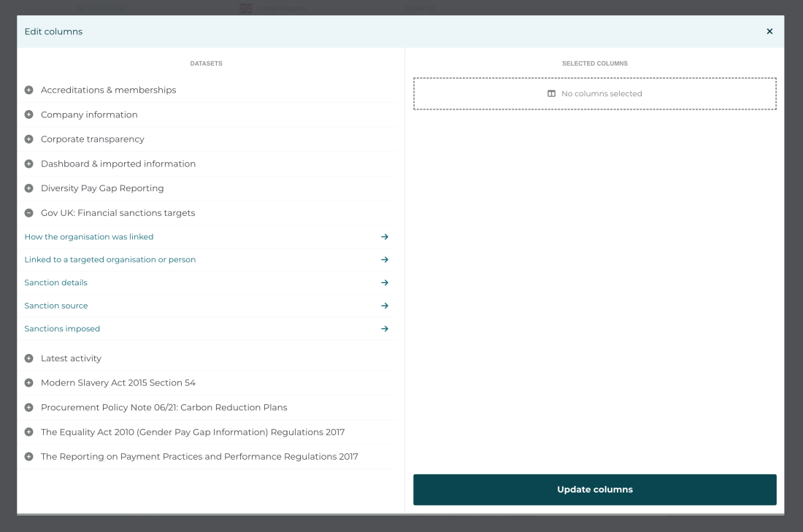The height and width of the screenshot is (532, 803).
Task: Click the No columns selected drop area
Action: tap(594, 94)
